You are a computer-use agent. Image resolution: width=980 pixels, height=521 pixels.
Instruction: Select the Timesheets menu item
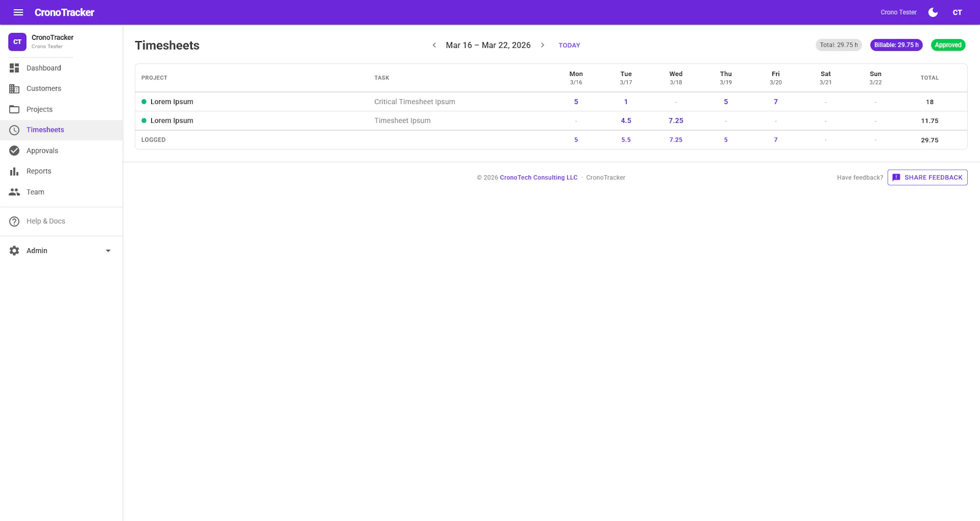[61, 130]
